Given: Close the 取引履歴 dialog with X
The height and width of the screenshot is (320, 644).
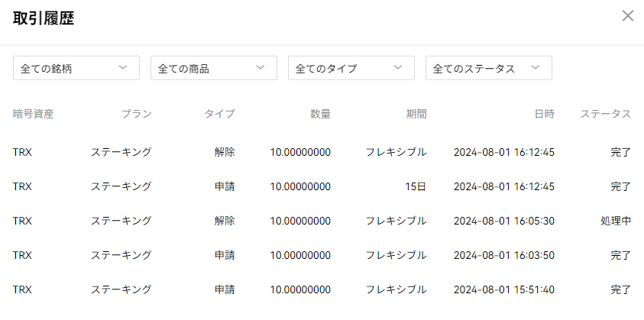Looking at the screenshot, I should 627,16.
